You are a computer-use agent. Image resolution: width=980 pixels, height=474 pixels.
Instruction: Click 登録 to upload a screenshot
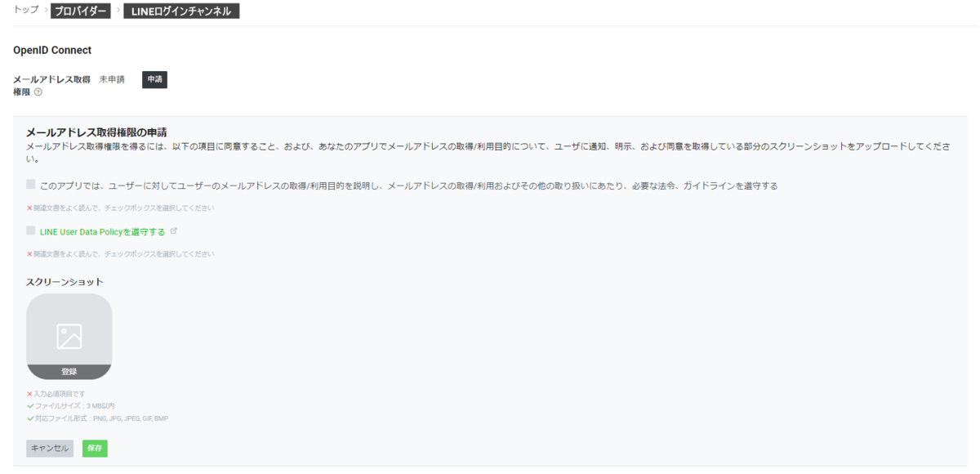pos(69,371)
